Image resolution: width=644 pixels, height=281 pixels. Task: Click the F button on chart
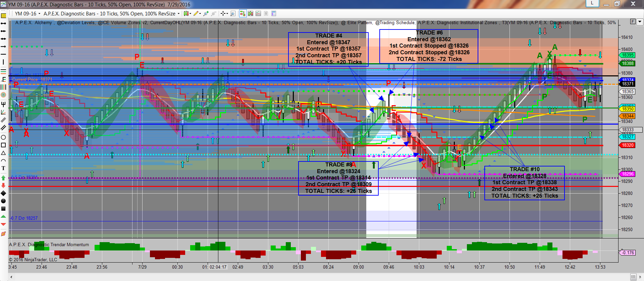click(633, 22)
